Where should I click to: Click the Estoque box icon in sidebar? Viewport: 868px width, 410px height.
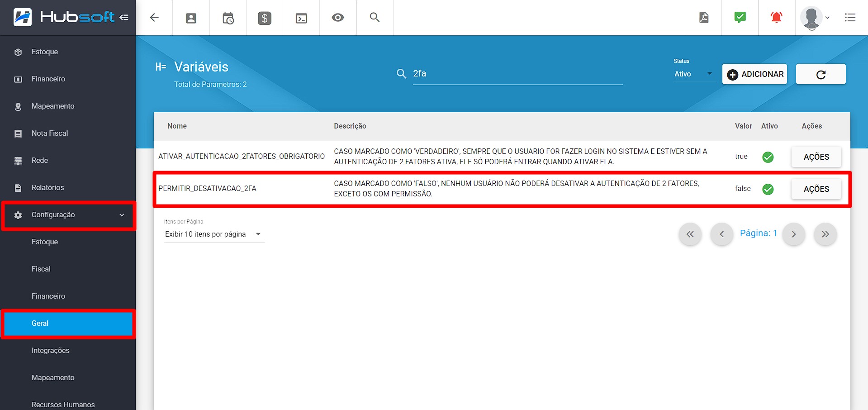point(18,52)
